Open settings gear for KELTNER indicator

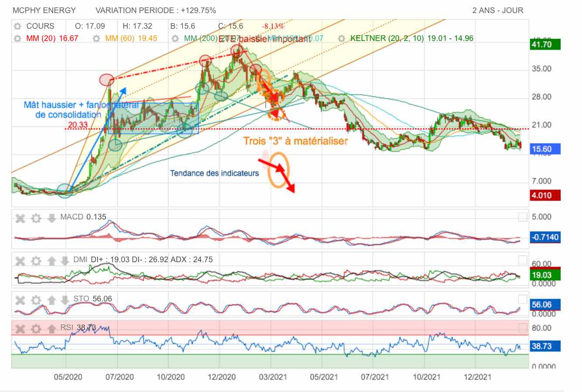pos(342,38)
